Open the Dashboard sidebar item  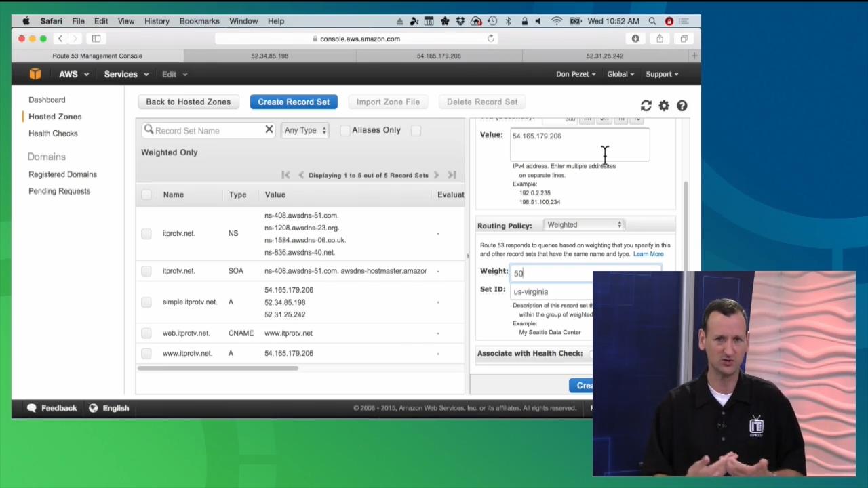coord(47,100)
